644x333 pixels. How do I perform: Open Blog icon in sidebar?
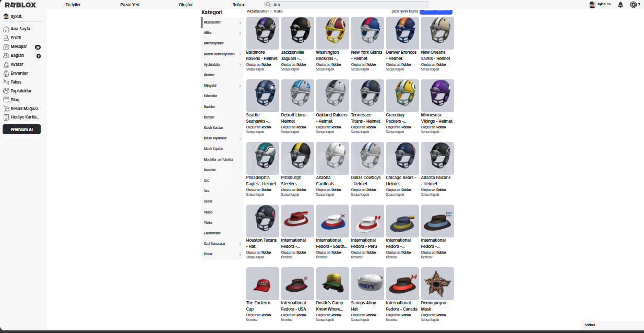tap(6, 100)
